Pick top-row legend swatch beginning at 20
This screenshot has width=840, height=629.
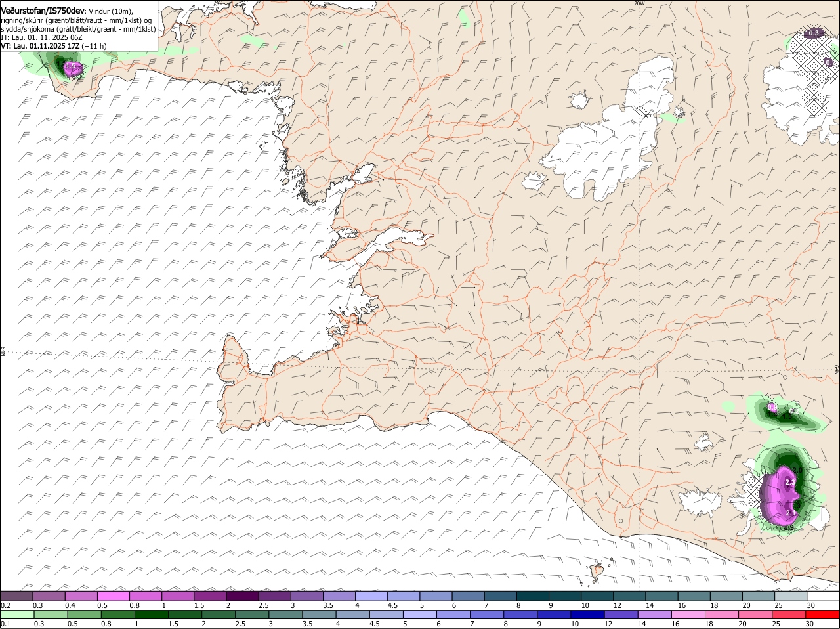click(759, 596)
